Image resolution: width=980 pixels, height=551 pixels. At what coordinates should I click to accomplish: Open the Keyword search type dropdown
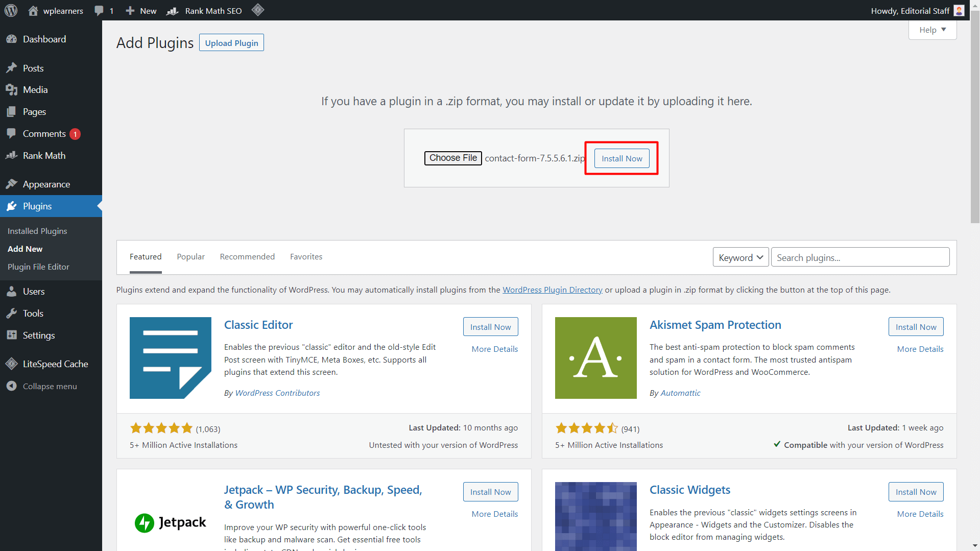[740, 257]
